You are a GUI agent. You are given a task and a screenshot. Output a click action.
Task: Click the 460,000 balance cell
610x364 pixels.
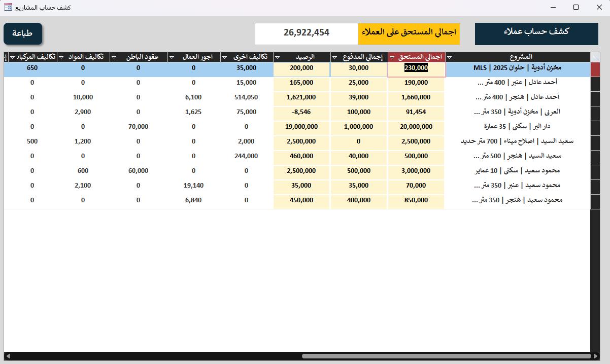tap(302, 158)
